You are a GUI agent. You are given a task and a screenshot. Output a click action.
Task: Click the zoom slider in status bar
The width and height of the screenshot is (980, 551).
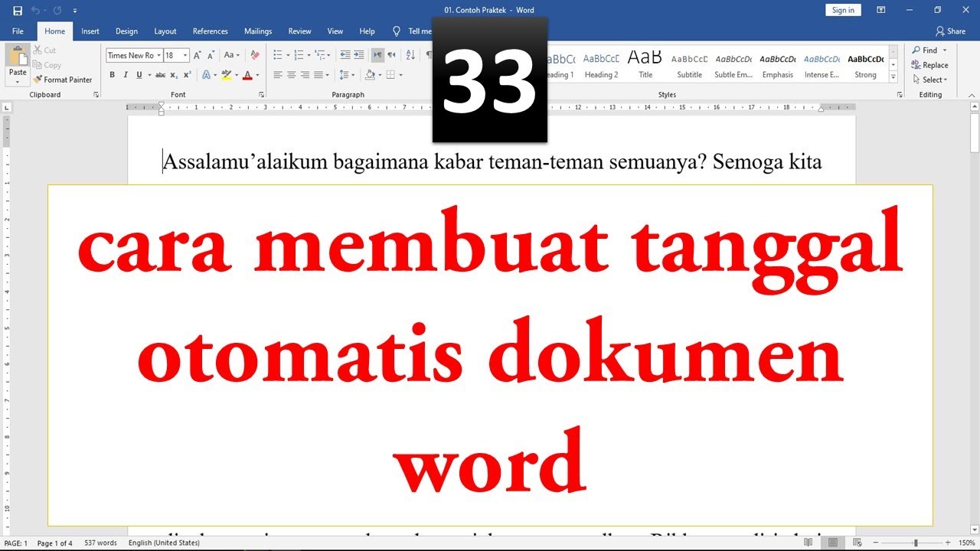click(916, 543)
